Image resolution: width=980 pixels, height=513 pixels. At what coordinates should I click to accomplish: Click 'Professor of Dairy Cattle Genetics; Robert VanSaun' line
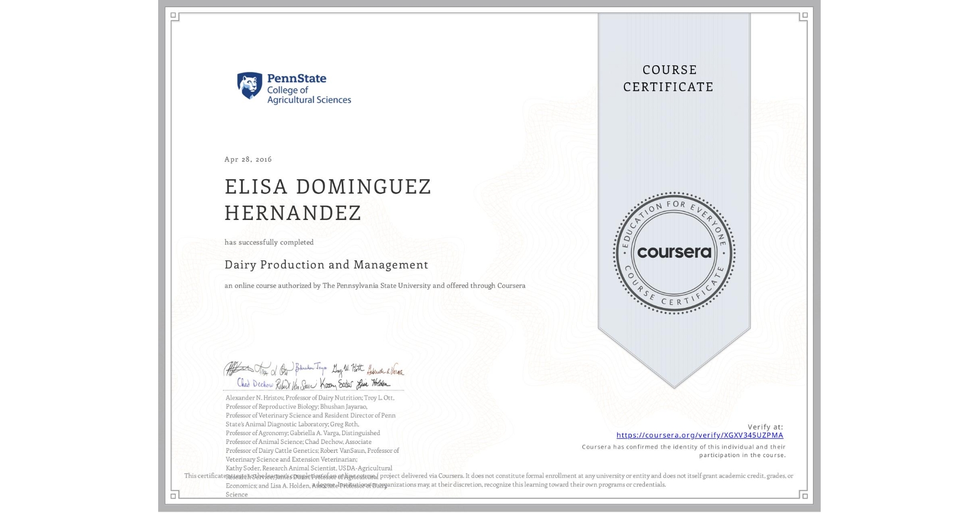[x=312, y=451]
